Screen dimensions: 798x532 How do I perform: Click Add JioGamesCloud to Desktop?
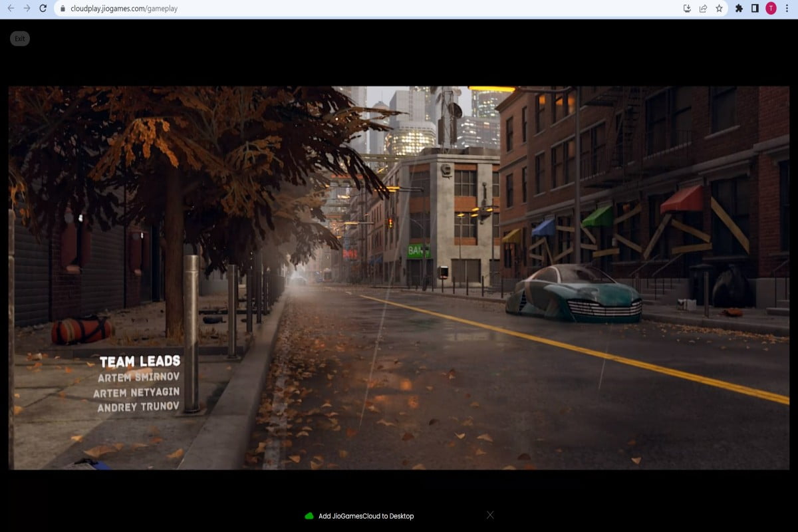(366, 516)
